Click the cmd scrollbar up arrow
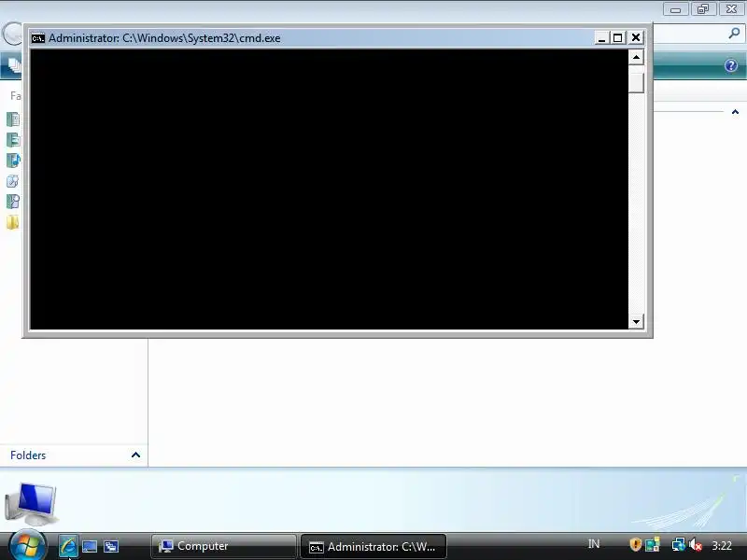Viewport: 747px width, 560px height. tap(636, 57)
